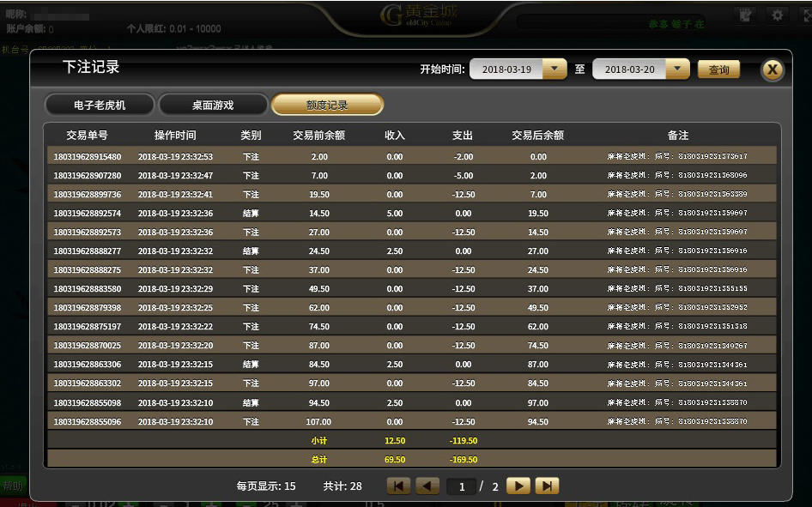Select transaction number 180319628855098

pyautogui.click(x=87, y=402)
